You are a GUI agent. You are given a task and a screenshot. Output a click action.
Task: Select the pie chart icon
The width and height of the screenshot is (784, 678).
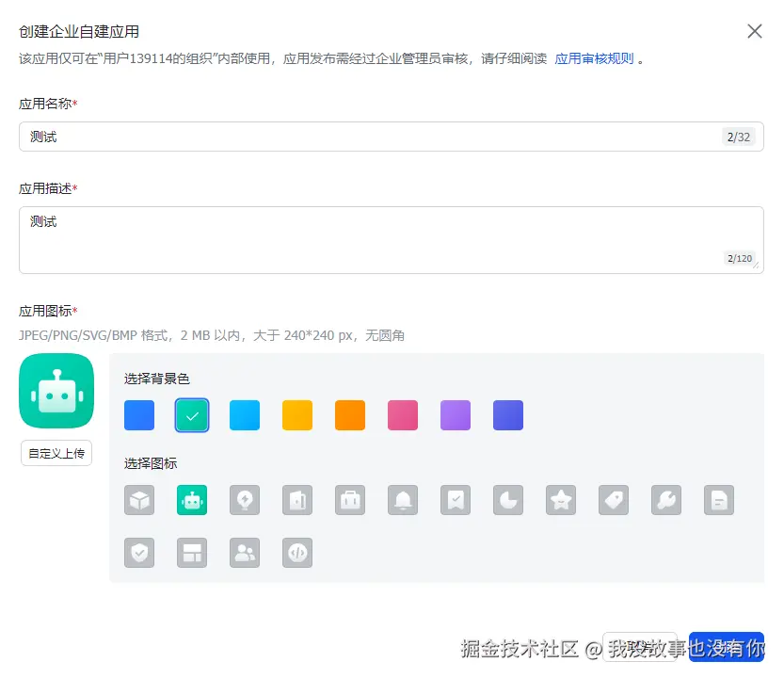pos(508,500)
